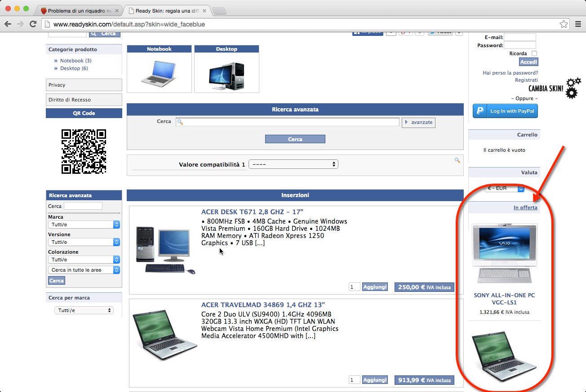
Task: Open the Cerca per marca dropdown
Action: [x=84, y=310]
